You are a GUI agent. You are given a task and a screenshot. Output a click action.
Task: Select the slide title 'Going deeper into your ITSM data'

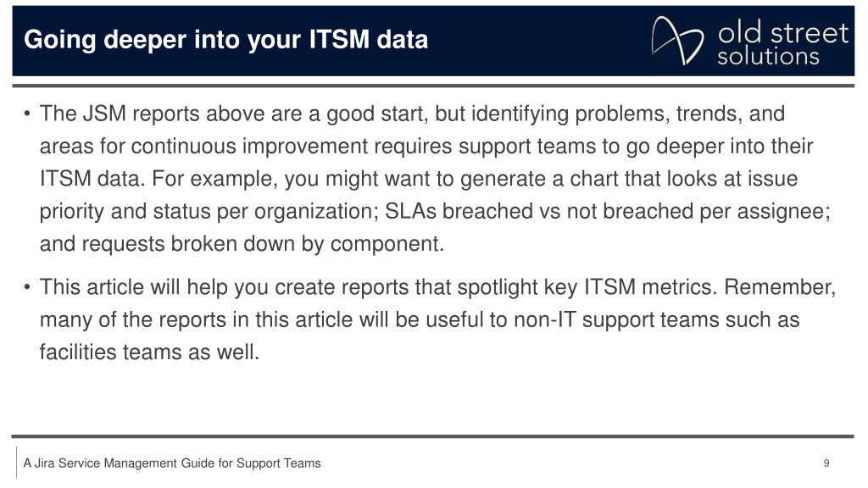coord(225,40)
